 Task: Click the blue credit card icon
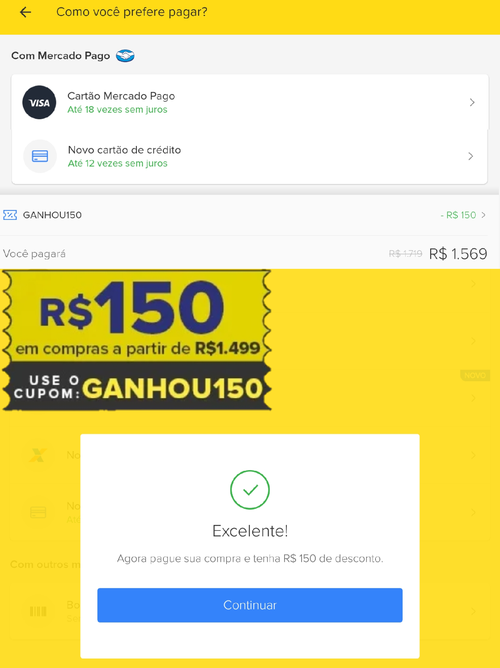click(x=40, y=156)
